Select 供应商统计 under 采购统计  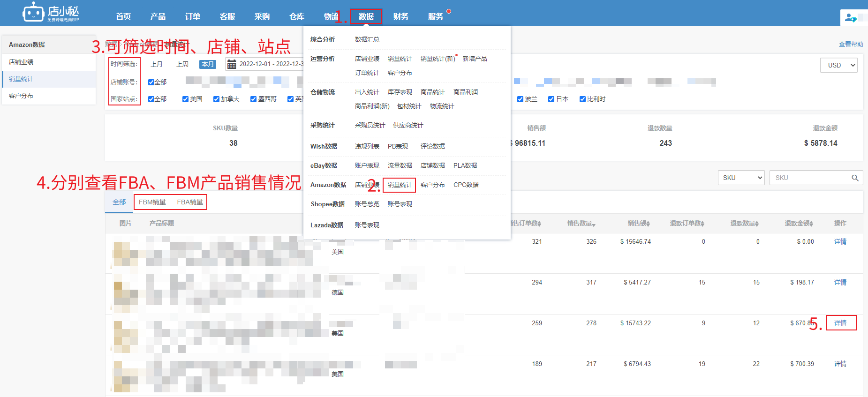pyautogui.click(x=408, y=125)
